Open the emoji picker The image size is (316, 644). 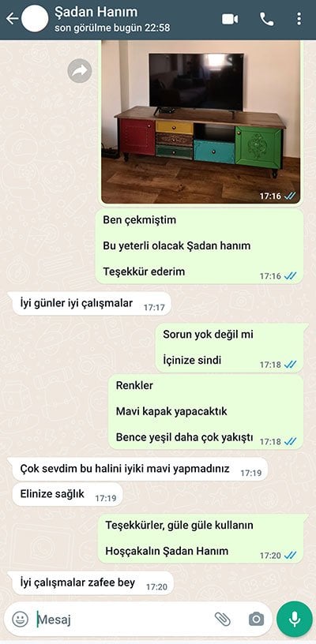coord(20,619)
